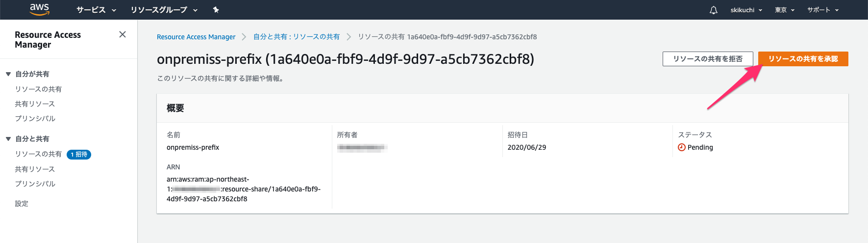Select 共有リソース under 自分が共有
The height and width of the screenshot is (243, 868).
(35, 104)
